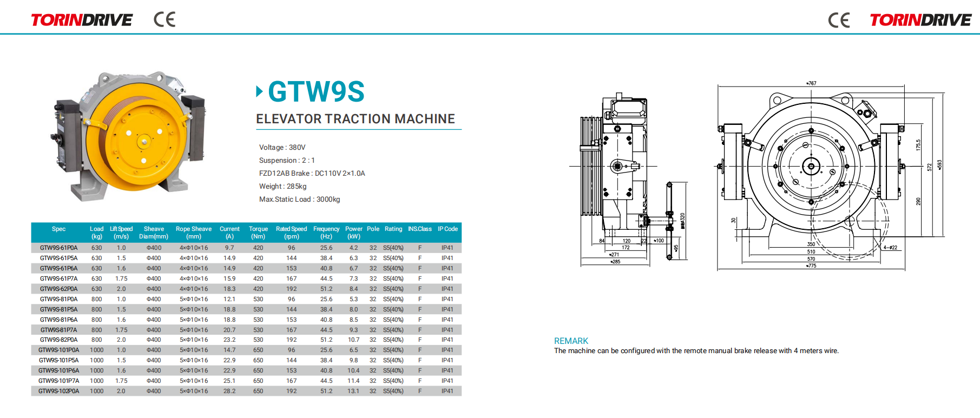Select model GTW9S-101P6A in the Spec column
Image resolution: width=980 pixels, height=418 pixels.
coord(58,370)
